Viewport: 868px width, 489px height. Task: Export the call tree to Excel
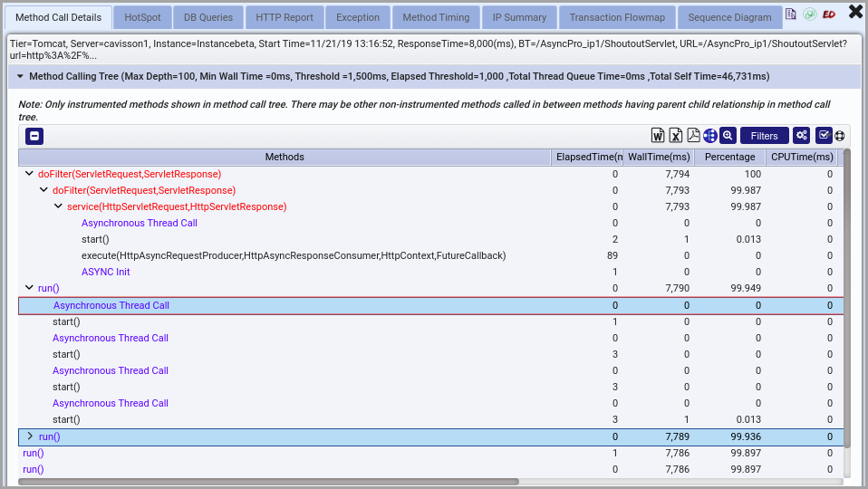click(x=676, y=136)
